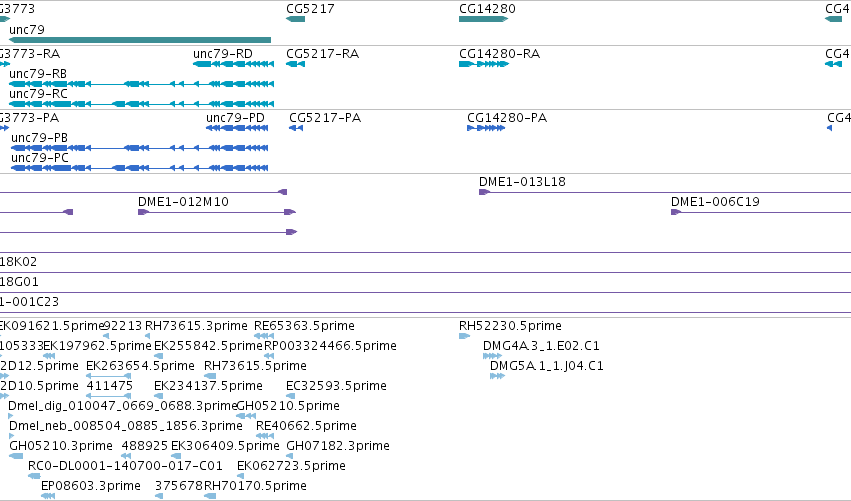Click the RH52230.5prime EST label
This screenshot has height=501, width=851.
[x=510, y=326]
